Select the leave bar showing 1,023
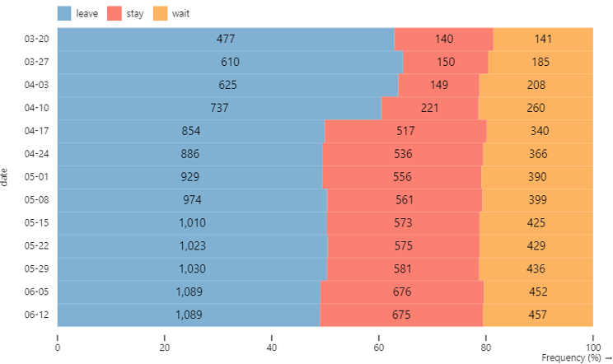 pyautogui.click(x=192, y=245)
